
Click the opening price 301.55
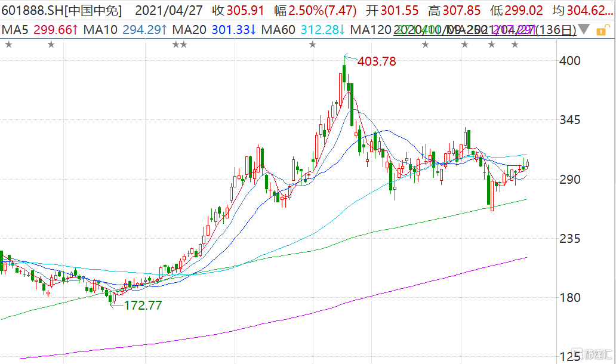click(399, 11)
